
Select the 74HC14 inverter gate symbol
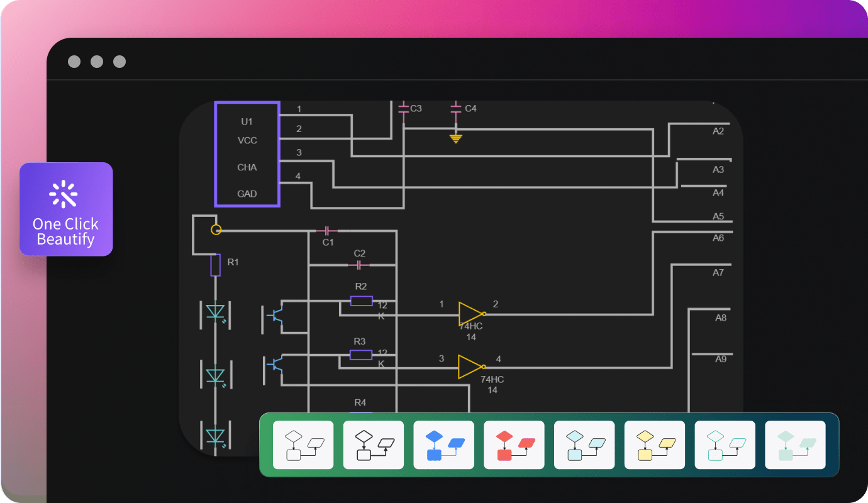(469, 313)
